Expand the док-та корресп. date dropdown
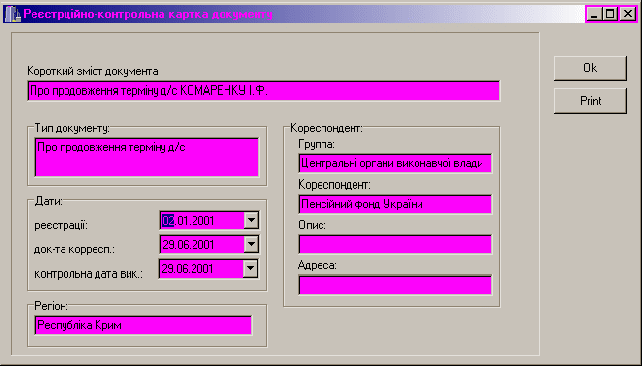Image resolution: width=642 pixels, height=366 pixels. [x=251, y=245]
